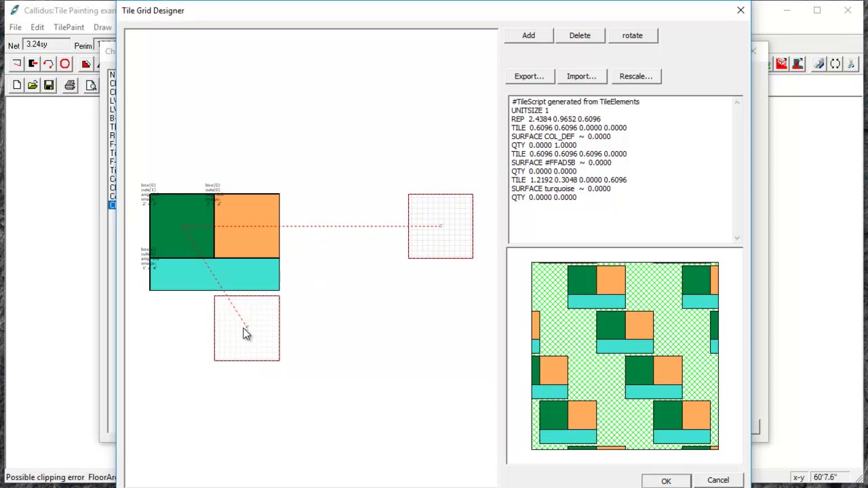The height and width of the screenshot is (488, 868).
Task: Open the Edit menu
Action: (37, 28)
